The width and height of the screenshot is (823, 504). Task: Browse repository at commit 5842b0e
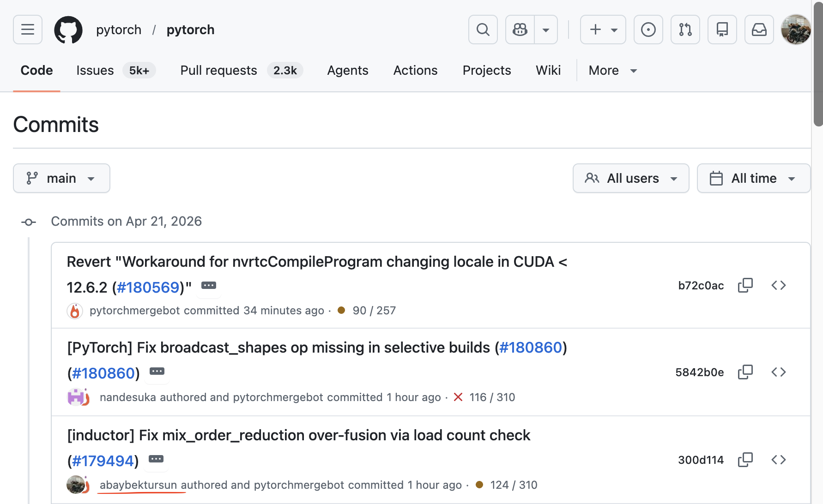click(778, 372)
